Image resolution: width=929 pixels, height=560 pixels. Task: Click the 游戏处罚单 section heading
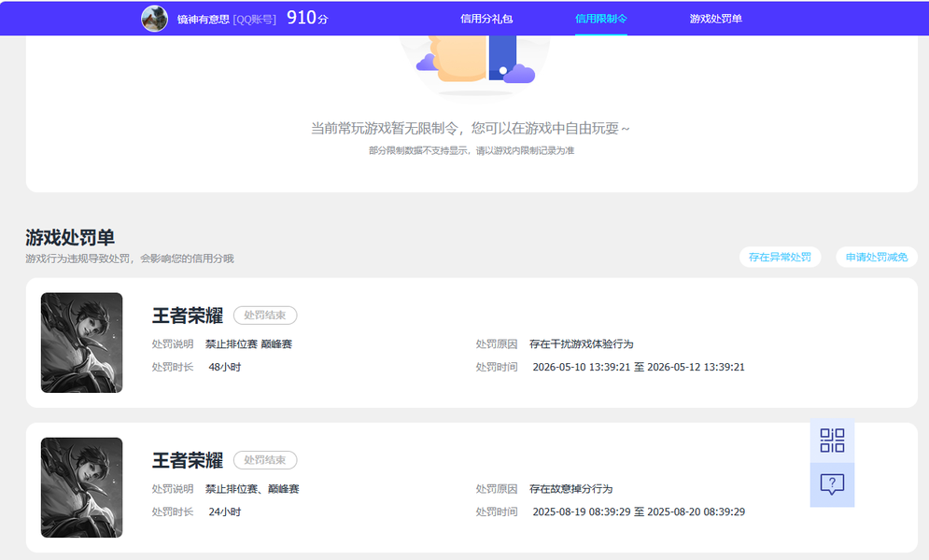click(x=70, y=237)
